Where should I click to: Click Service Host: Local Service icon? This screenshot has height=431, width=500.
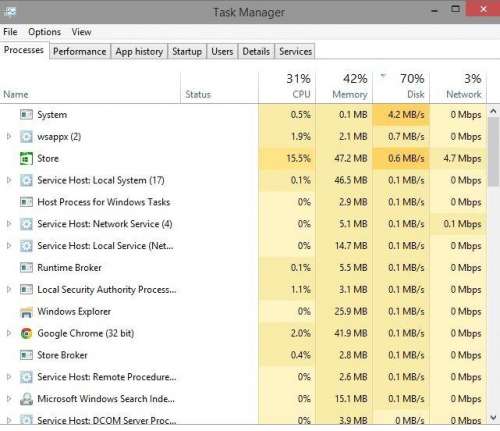26,246
